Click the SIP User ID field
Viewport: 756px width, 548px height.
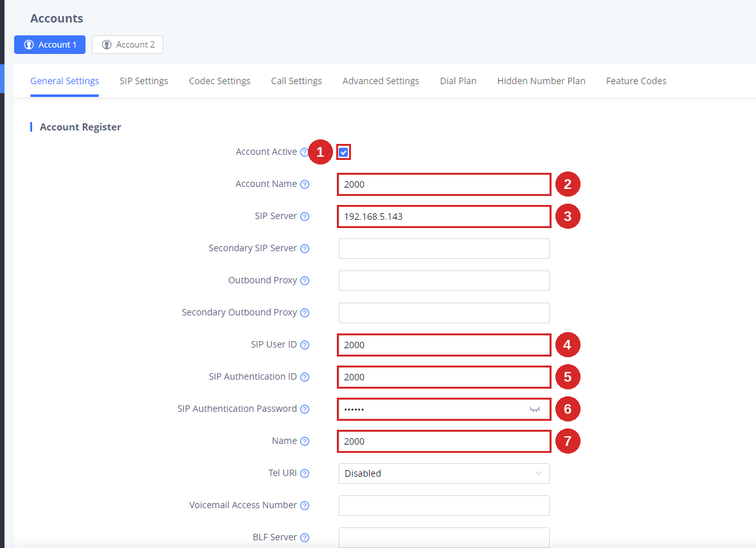pyautogui.click(x=444, y=345)
